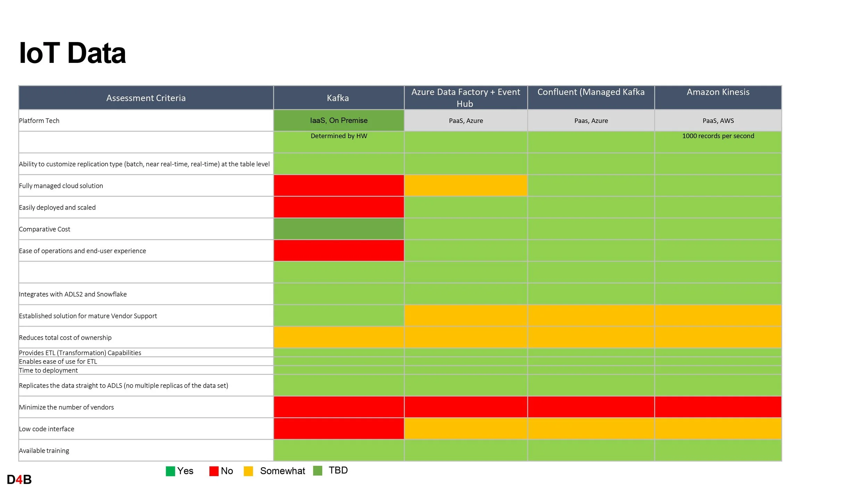This screenshot has width=868, height=488.
Task: Click the red No legend swatch
Action: 214,471
